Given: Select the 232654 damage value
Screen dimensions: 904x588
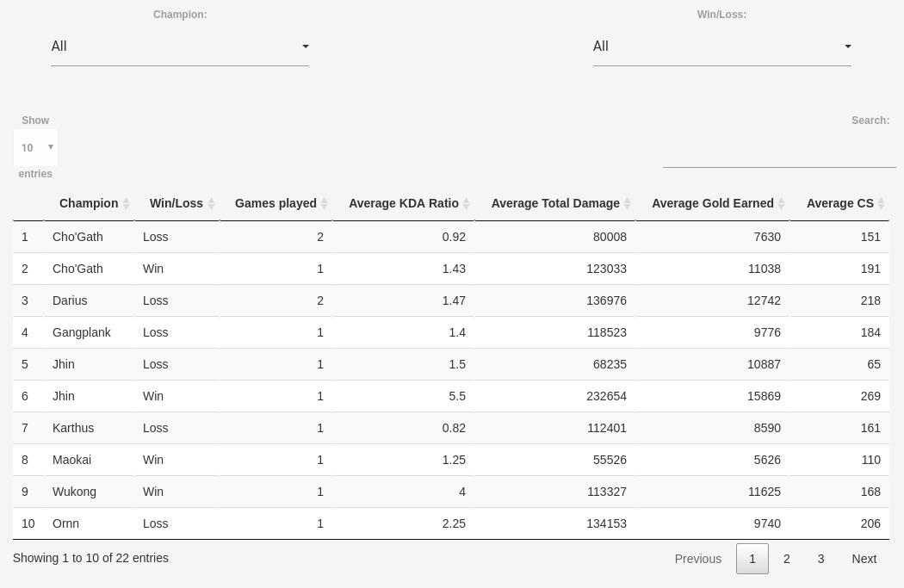Looking at the screenshot, I should (606, 396).
